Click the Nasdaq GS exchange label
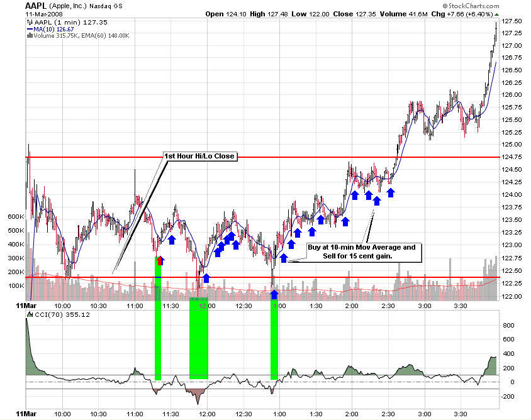The image size is (531, 420). click(x=106, y=6)
